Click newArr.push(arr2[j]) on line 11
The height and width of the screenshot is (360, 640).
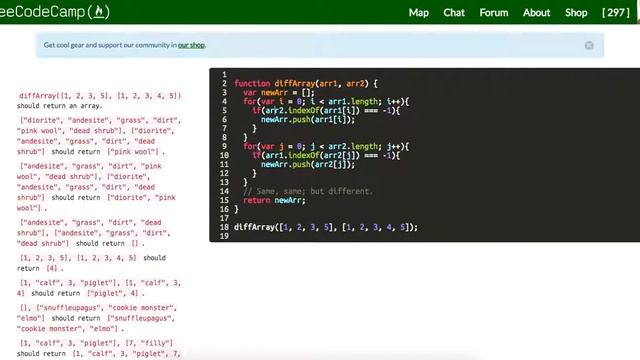(x=308, y=164)
